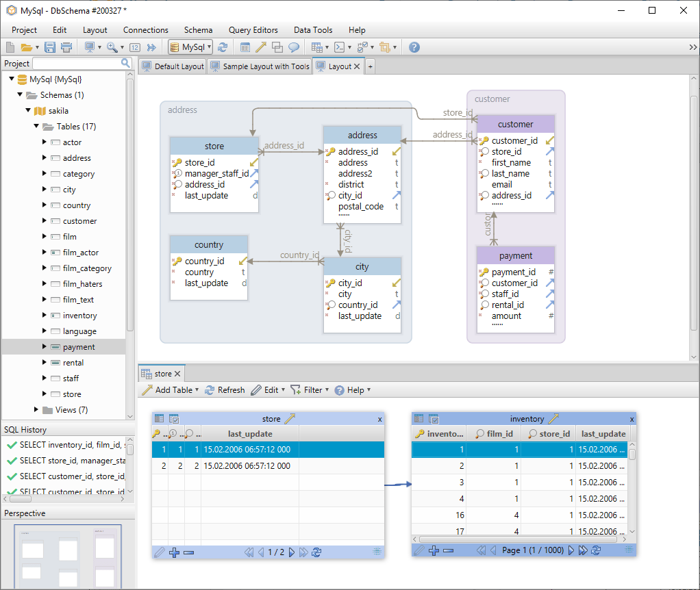The image size is (700, 590).
Task: Click the grid view icon in store header
Action: tap(160, 418)
